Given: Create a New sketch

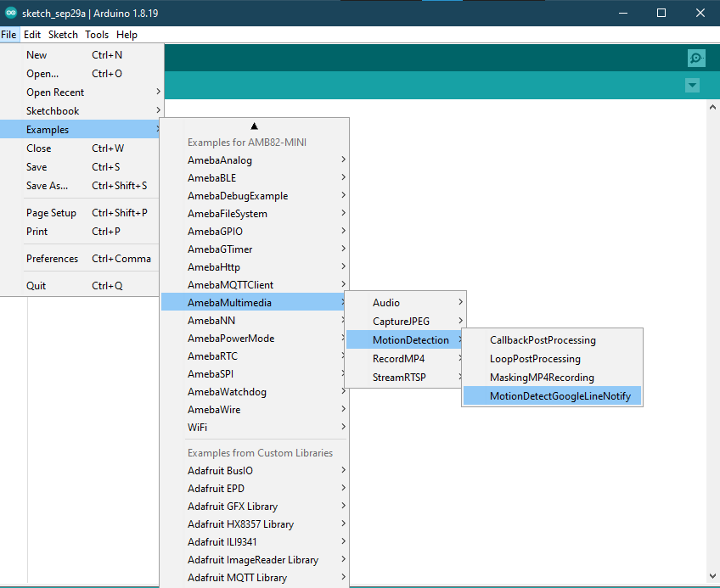Looking at the screenshot, I should pyautogui.click(x=82, y=54).
